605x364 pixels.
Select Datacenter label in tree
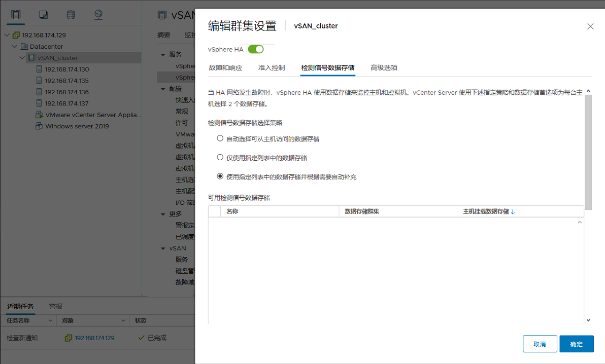46,46
